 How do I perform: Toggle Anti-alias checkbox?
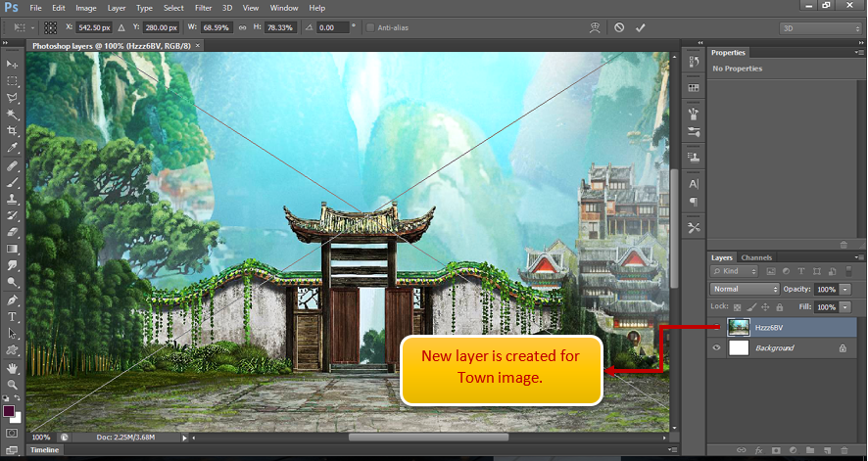[370, 27]
